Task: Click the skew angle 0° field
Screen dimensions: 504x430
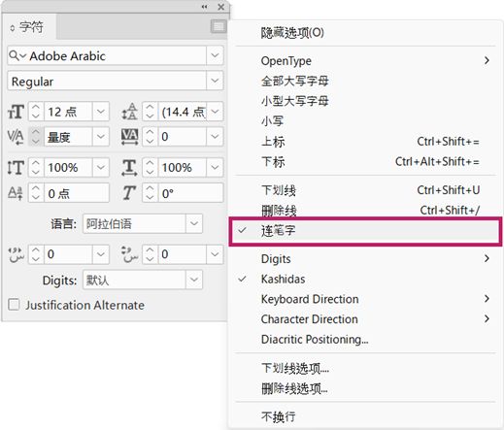Action: pos(190,193)
